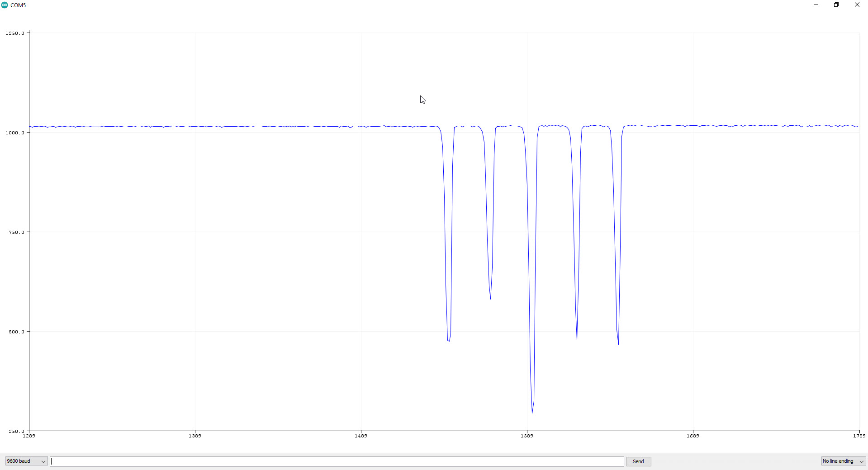This screenshot has width=868, height=470.
Task: Open the 9600 baud rate dropdown
Action: coord(26,461)
